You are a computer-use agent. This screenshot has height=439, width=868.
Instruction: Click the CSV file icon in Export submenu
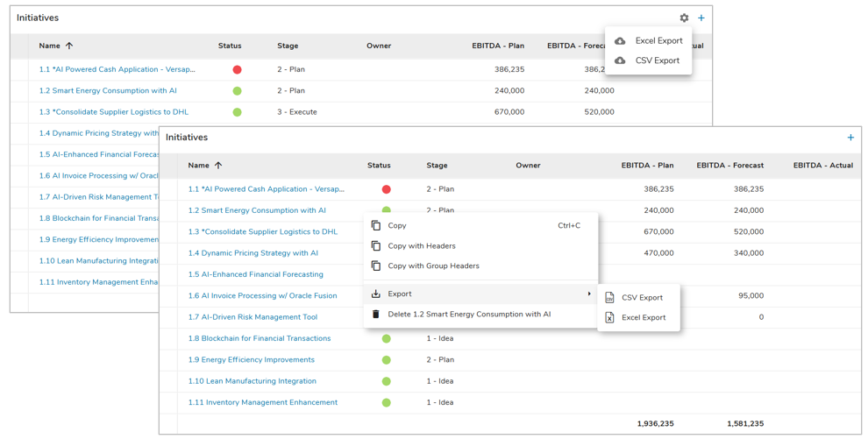click(x=609, y=298)
